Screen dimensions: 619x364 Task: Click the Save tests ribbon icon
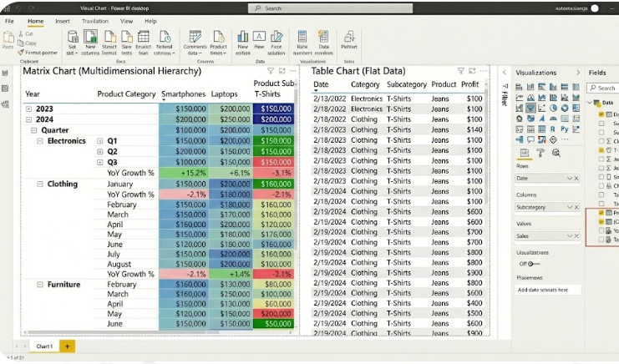pyautogui.click(x=126, y=42)
